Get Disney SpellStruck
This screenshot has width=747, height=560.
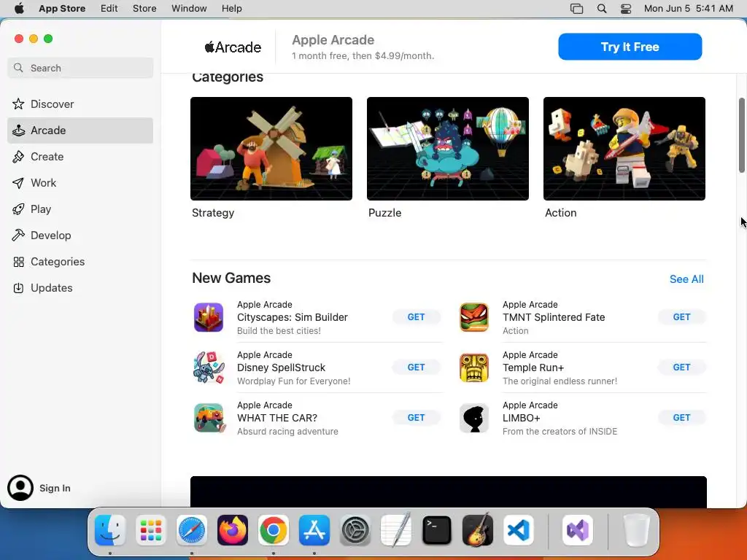click(x=416, y=367)
